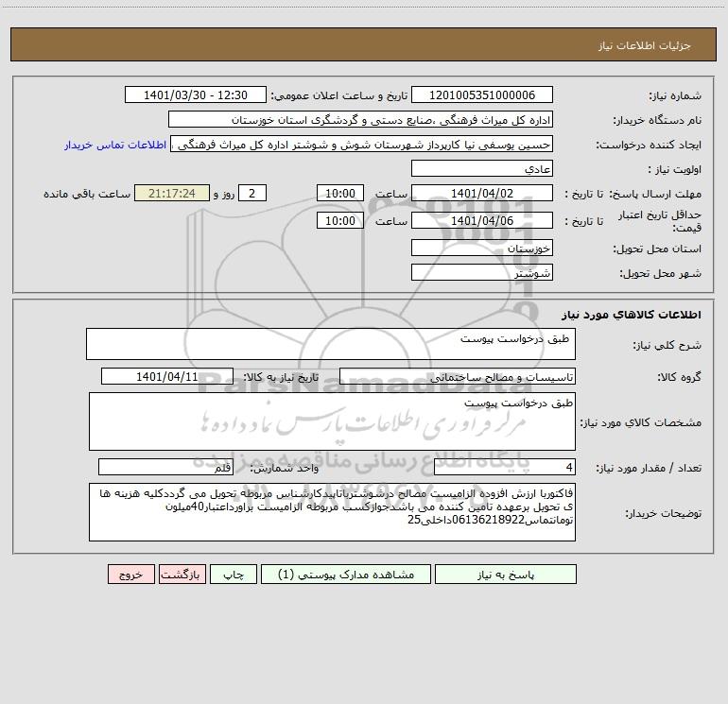
Task: Click the مشخصات کالای مورد نیاز label
Action: (x=641, y=422)
